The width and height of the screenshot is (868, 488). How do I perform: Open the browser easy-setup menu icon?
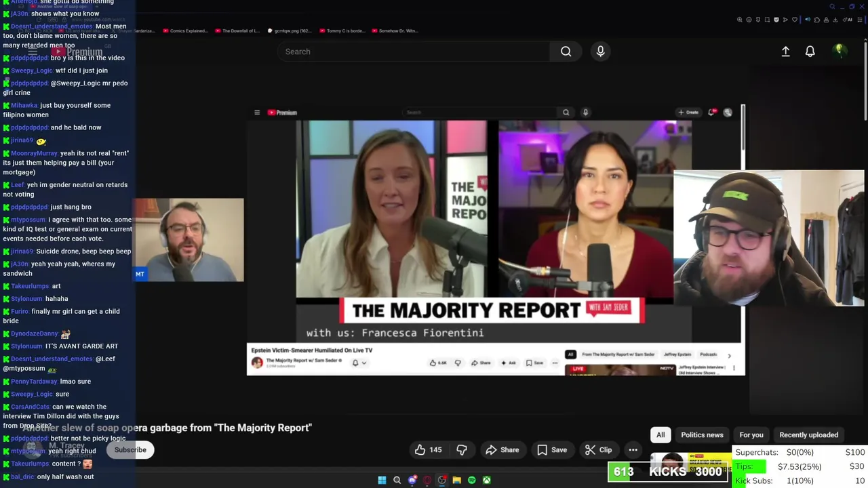tap(859, 20)
